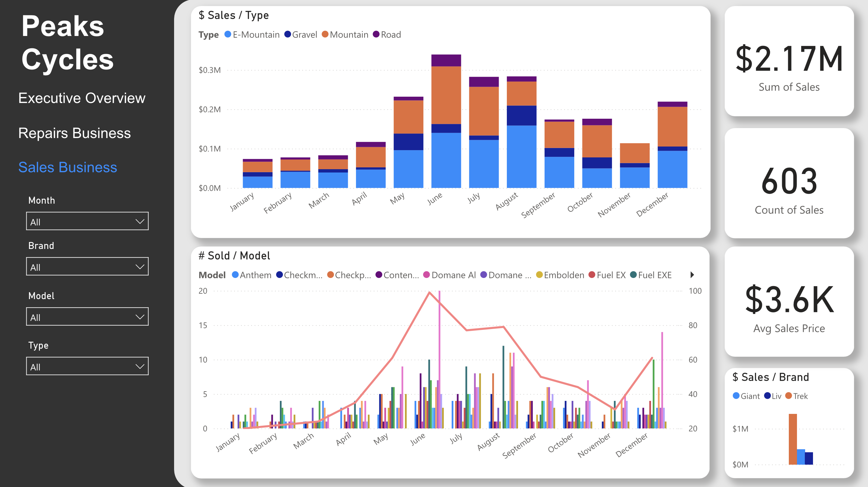Image resolution: width=868 pixels, height=487 pixels.
Task: Select the Embolden legend marker
Action: (x=539, y=275)
